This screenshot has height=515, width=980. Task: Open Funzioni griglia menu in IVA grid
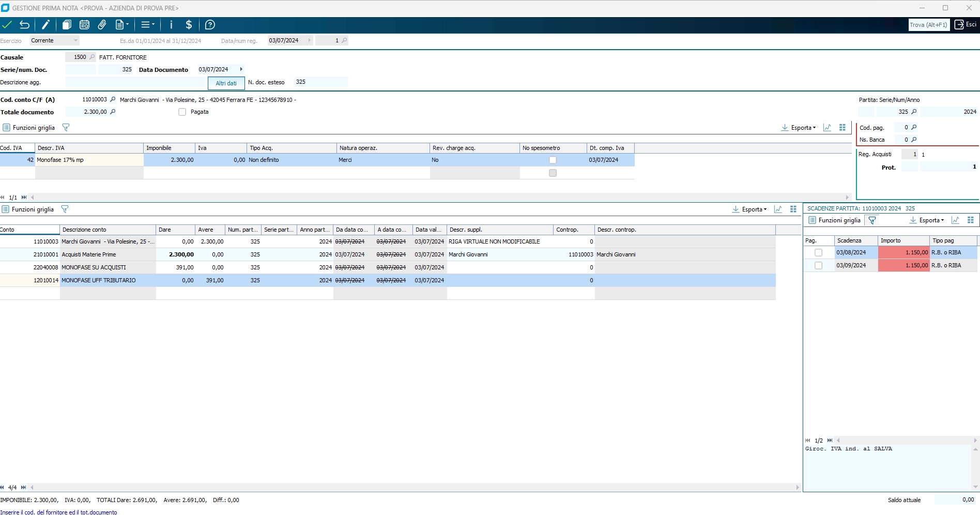pyautogui.click(x=29, y=128)
